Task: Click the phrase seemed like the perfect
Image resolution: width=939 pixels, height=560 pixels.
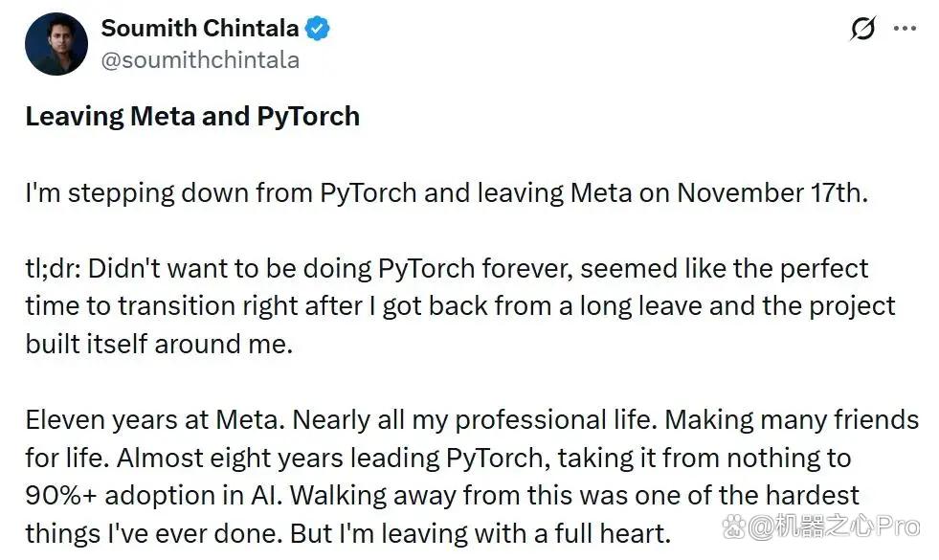Action: tap(724, 268)
